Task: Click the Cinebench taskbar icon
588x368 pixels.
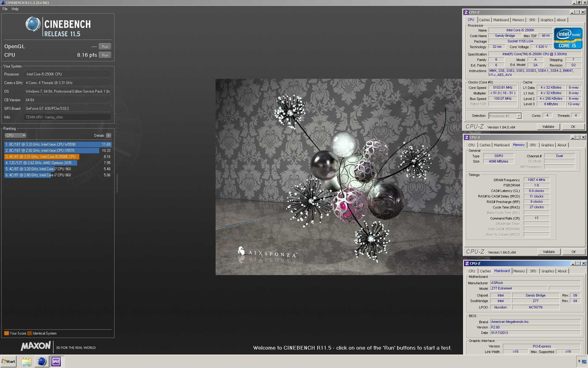Action: (42, 362)
